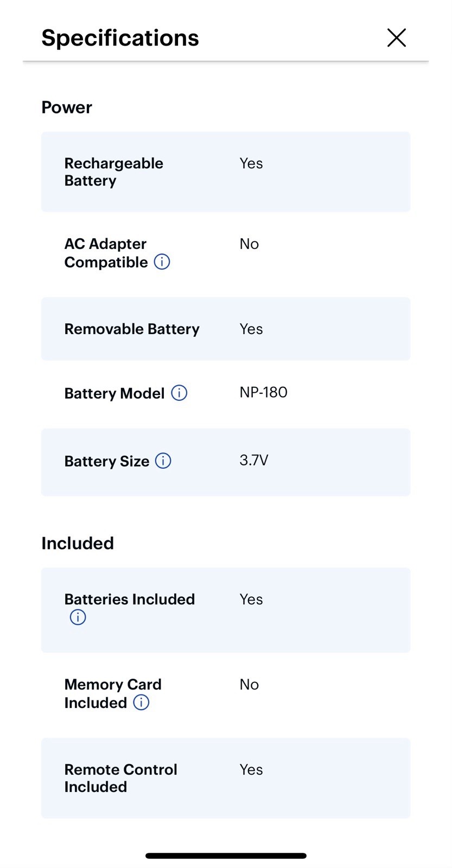Tap the Rechargeable Battery label
The image size is (452, 868).
coord(113,172)
